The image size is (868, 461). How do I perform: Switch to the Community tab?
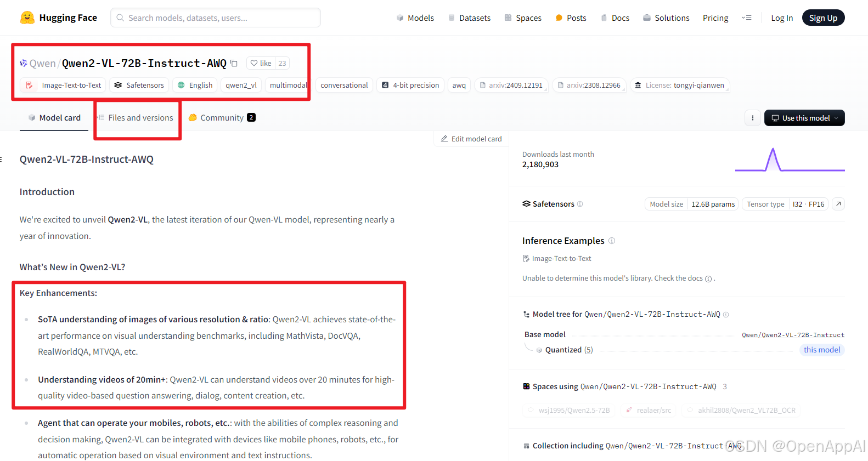tap(222, 118)
